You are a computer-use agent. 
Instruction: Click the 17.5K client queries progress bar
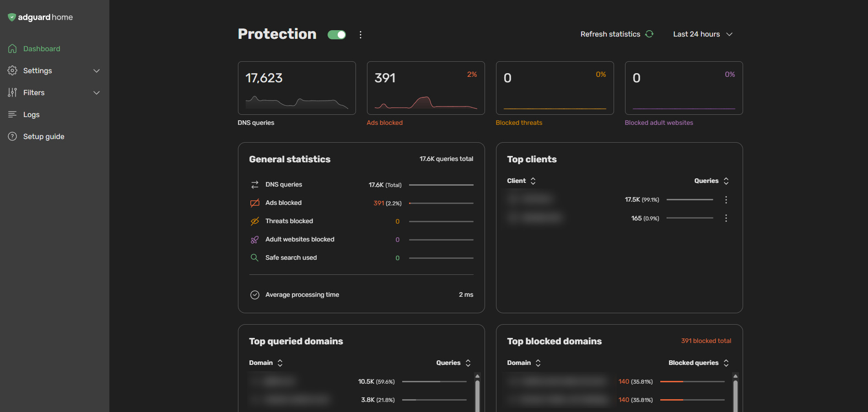click(690, 200)
